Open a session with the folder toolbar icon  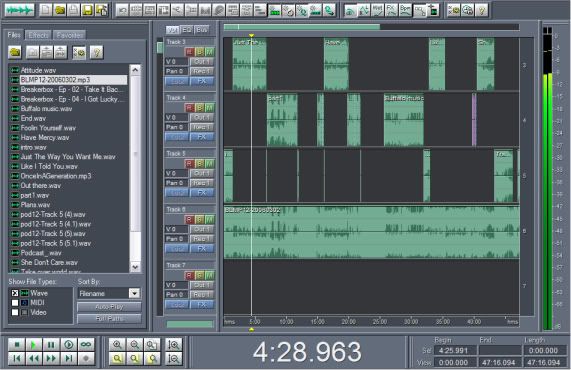59,10
